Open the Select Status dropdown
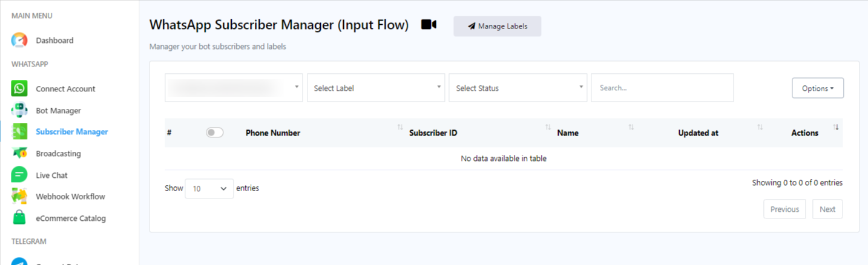Image resolution: width=868 pixels, height=265 pixels. [x=518, y=88]
